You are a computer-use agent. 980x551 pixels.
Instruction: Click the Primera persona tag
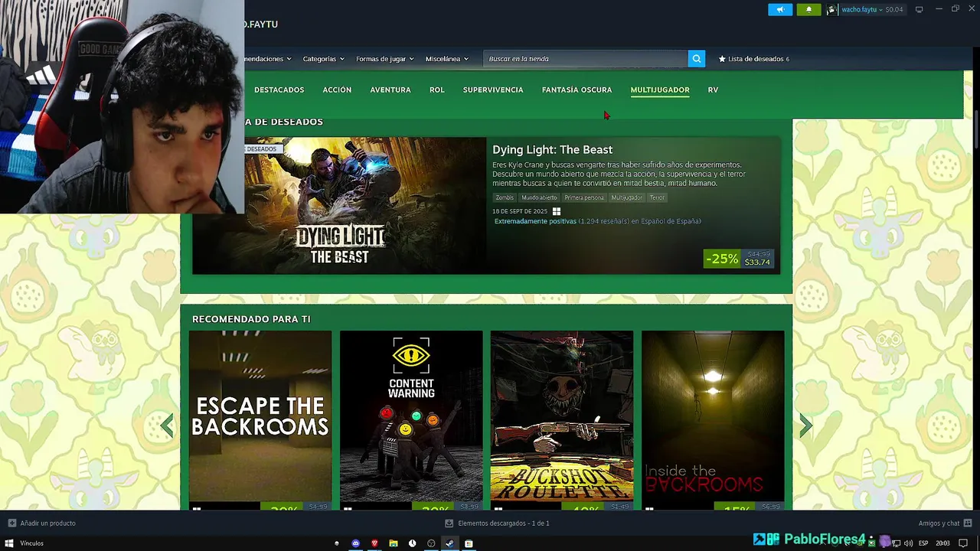(584, 197)
